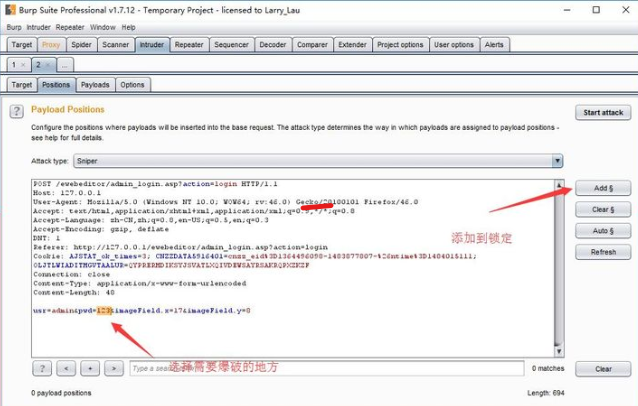The image size is (638, 406).
Task: Click the Add § button
Action: [x=603, y=188]
